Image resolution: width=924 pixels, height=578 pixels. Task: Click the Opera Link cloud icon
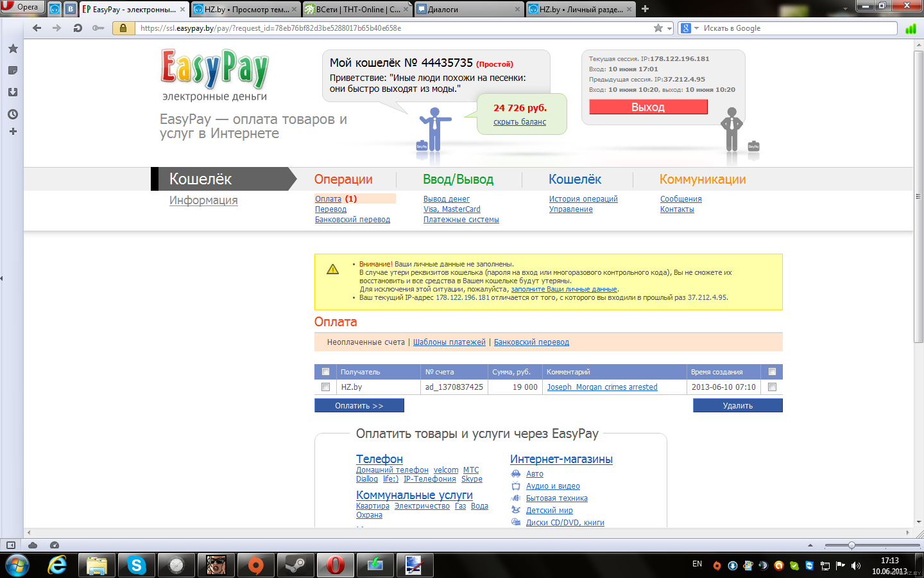click(33, 545)
